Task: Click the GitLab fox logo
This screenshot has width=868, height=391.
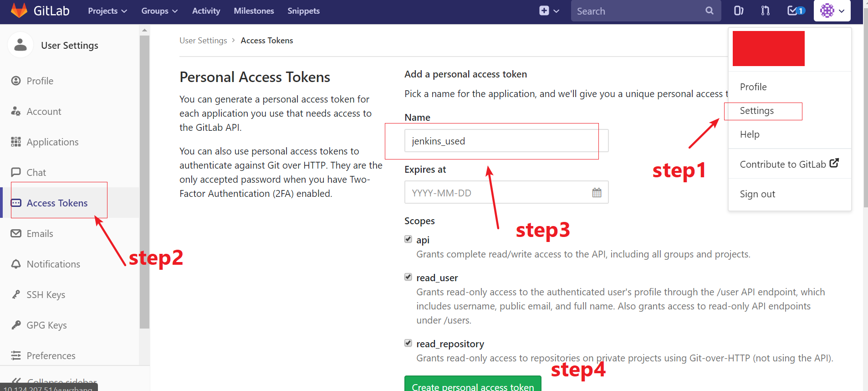Action: (x=19, y=10)
